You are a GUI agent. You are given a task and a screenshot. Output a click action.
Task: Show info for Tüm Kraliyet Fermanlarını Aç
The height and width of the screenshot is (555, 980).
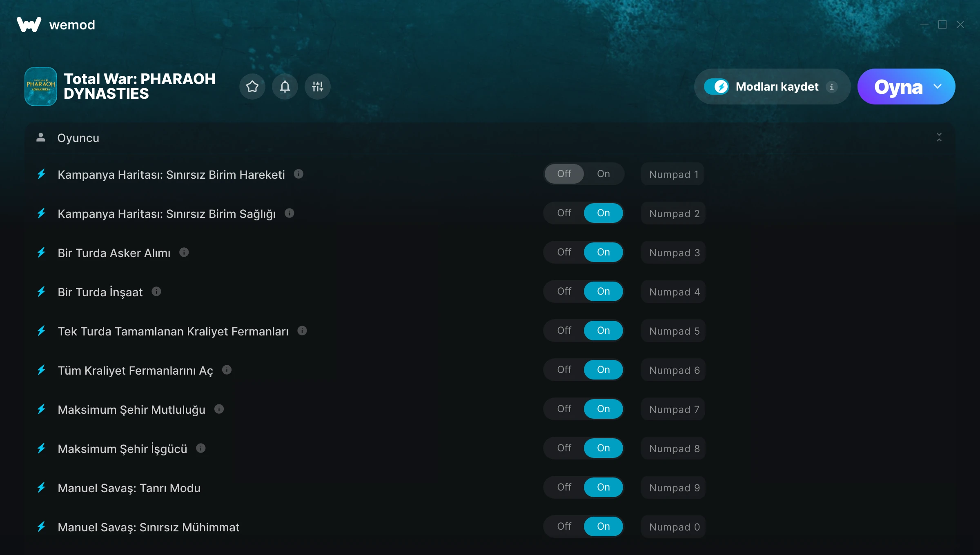point(227,370)
